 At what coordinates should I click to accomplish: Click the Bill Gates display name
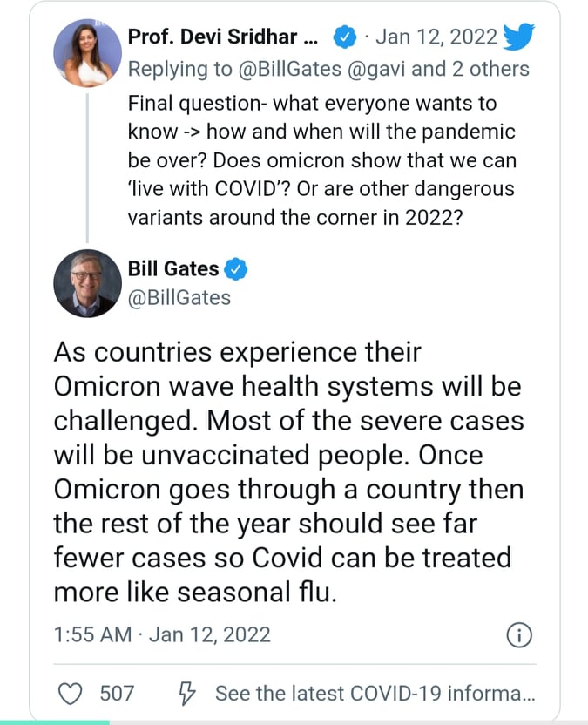(x=172, y=268)
